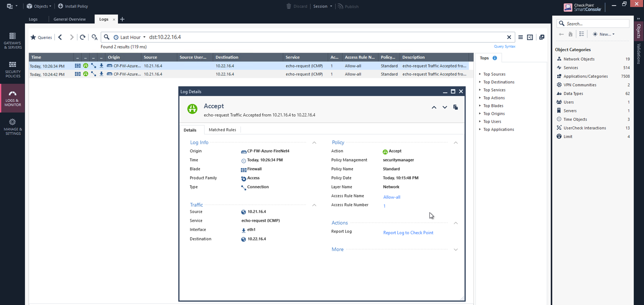Switch to the Matched Rules tab
This screenshot has height=305, width=644.
tap(222, 130)
